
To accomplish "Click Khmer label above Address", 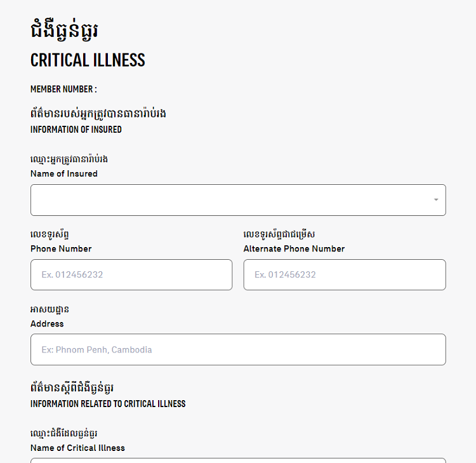I will click(x=50, y=310).
